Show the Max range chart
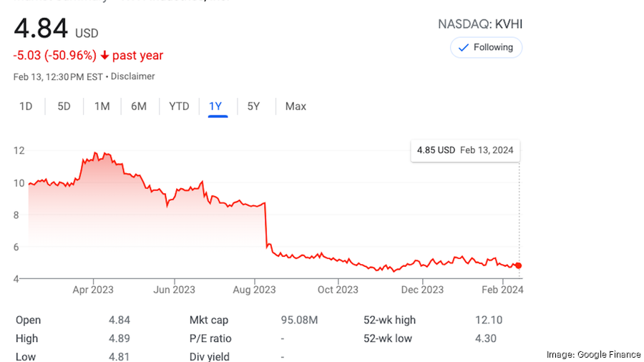This screenshot has height=362, width=644. point(296,107)
